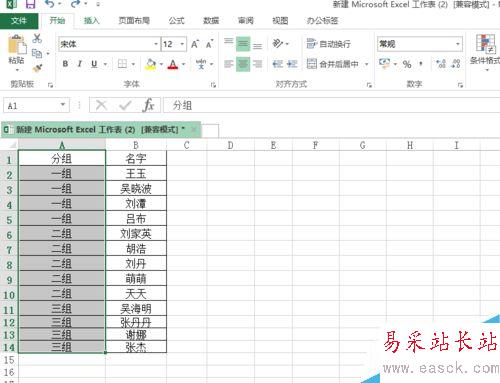Close the workbook document tab
The image size is (500, 383).
coord(194,130)
